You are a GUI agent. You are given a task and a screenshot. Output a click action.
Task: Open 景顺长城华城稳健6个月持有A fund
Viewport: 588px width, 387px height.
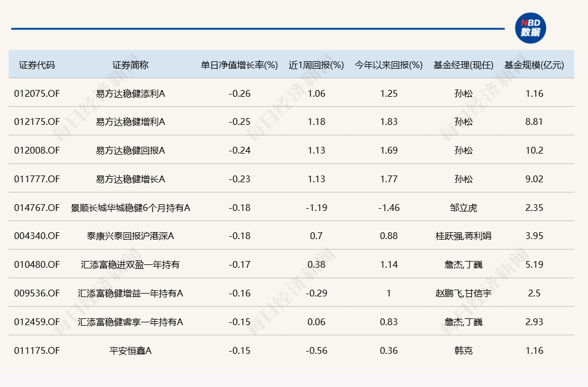(130, 208)
